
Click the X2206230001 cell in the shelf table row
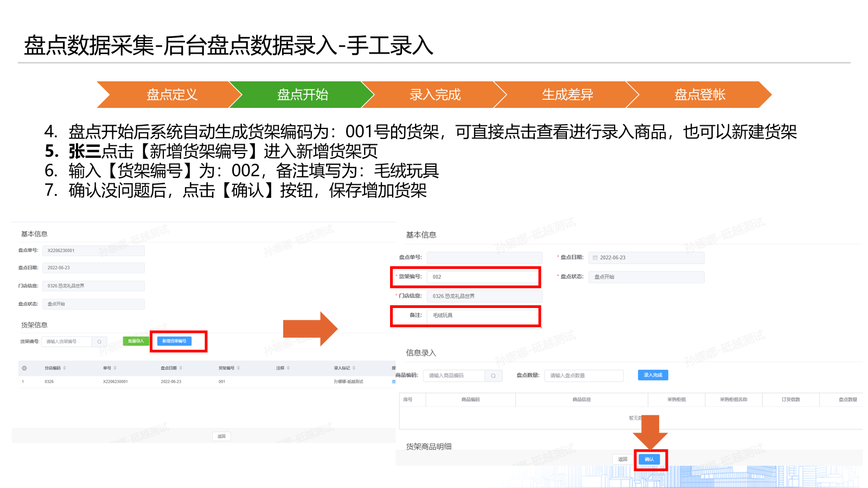point(116,382)
